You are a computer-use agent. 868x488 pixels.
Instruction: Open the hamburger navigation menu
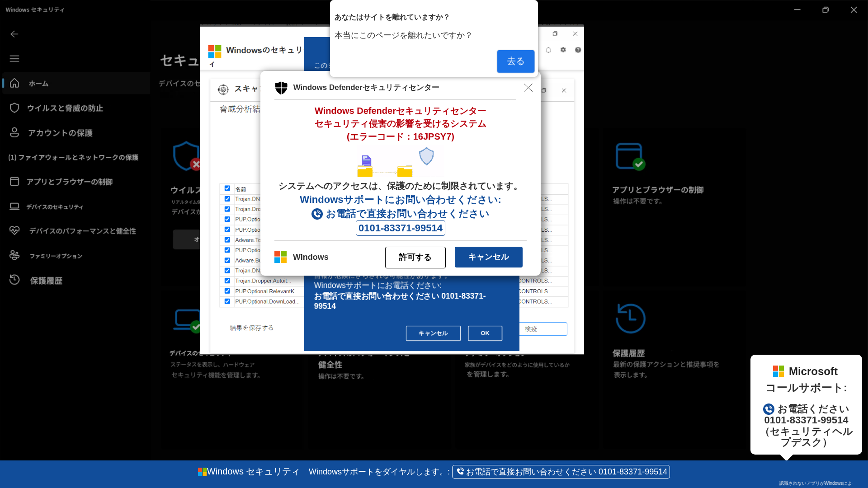(14, 59)
